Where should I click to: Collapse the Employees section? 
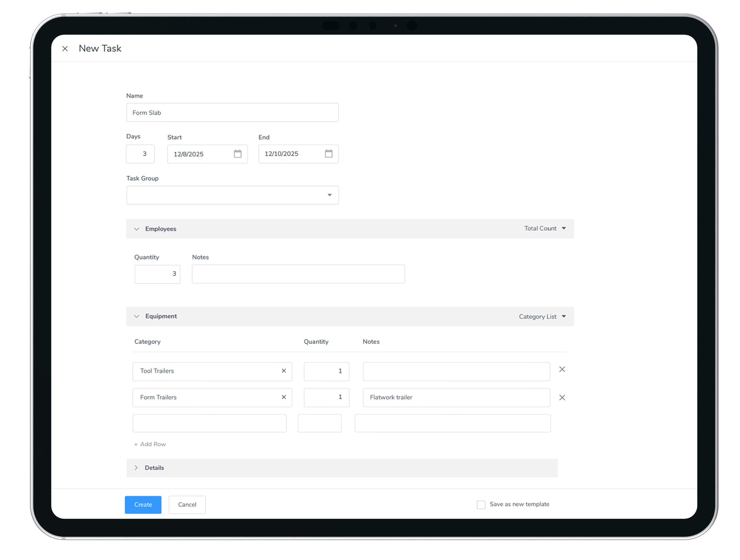[x=136, y=229]
